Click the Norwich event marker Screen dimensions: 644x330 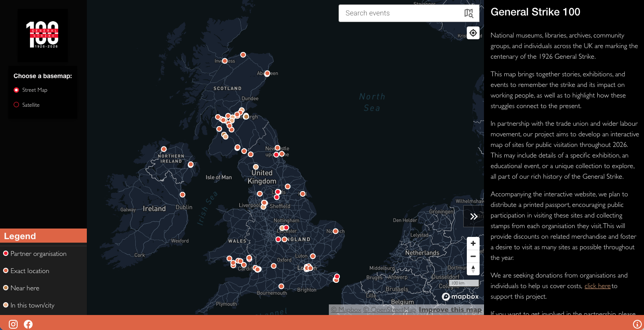point(335,231)
